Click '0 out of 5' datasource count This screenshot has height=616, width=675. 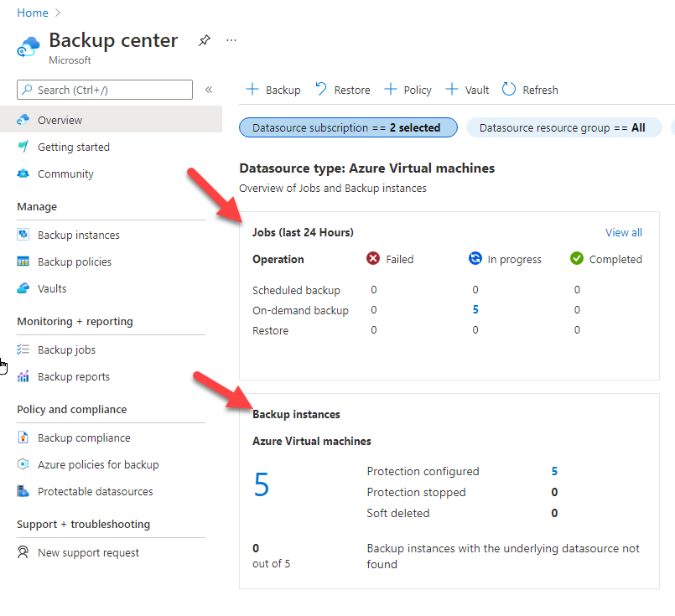point(271,556)
